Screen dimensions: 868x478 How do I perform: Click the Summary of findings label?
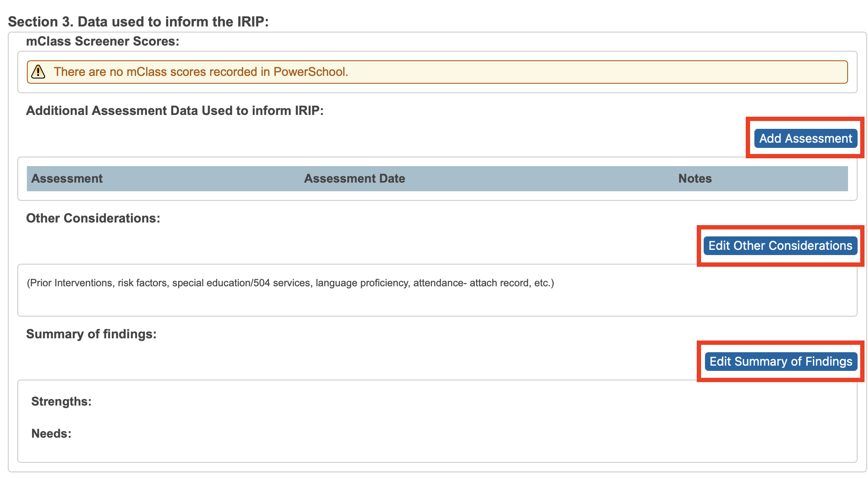point(92,334)
